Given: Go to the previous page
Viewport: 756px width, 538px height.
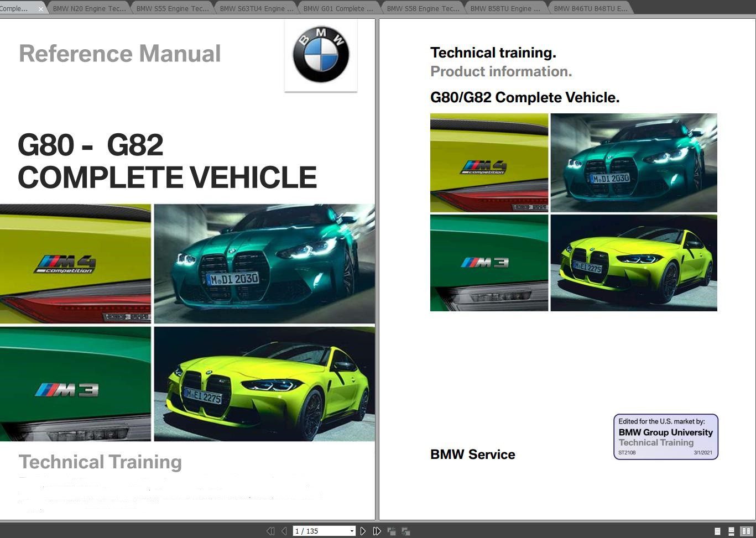Looking at the screenshot, I should [284, 531].
